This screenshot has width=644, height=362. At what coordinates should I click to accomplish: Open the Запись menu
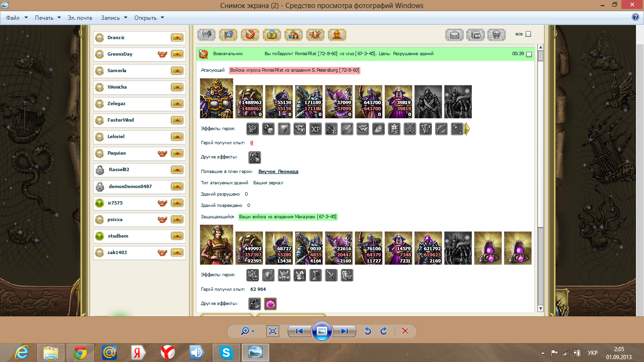[114, 18]
